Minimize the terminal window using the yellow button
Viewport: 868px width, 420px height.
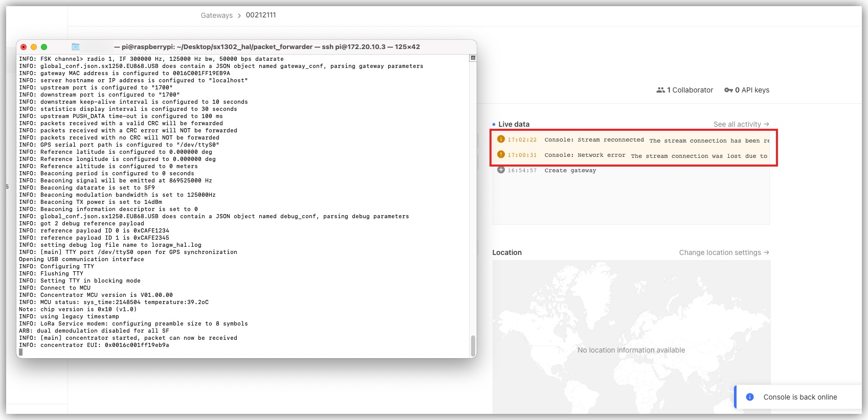pos(34,47)
